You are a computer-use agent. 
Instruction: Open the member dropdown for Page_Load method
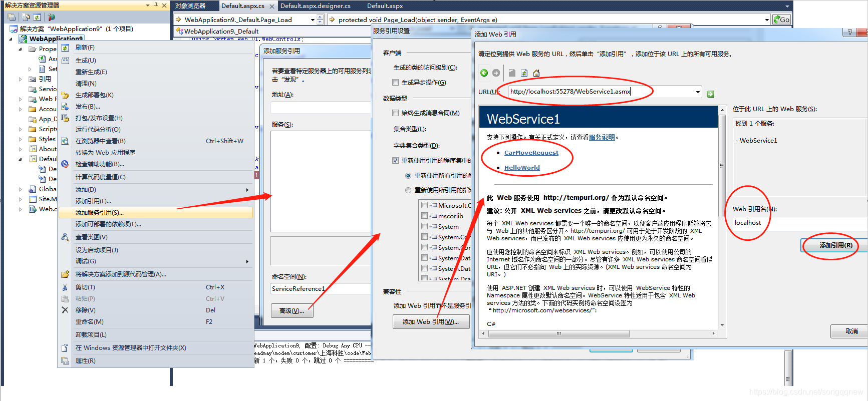[767, 20]
